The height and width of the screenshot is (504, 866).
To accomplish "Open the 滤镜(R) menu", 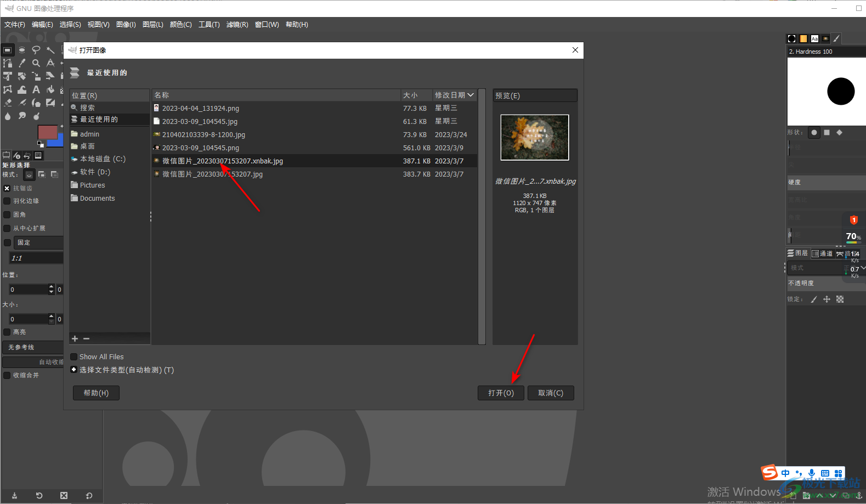I will (x=237, y=25).
